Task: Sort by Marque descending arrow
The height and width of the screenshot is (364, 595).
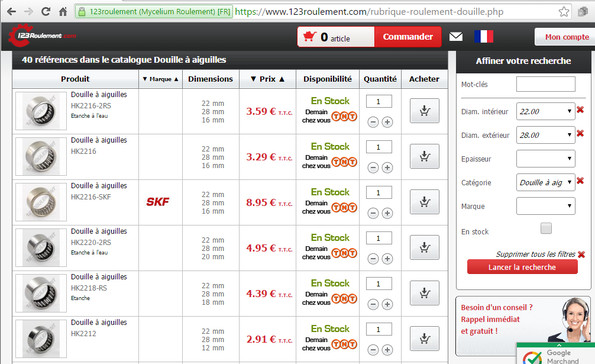Action: pos(145,79)
